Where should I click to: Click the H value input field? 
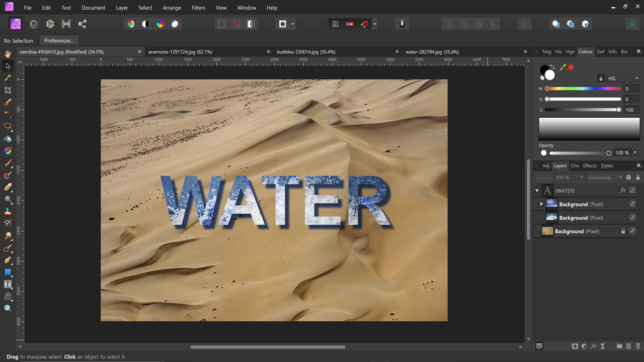click(631, 88)
